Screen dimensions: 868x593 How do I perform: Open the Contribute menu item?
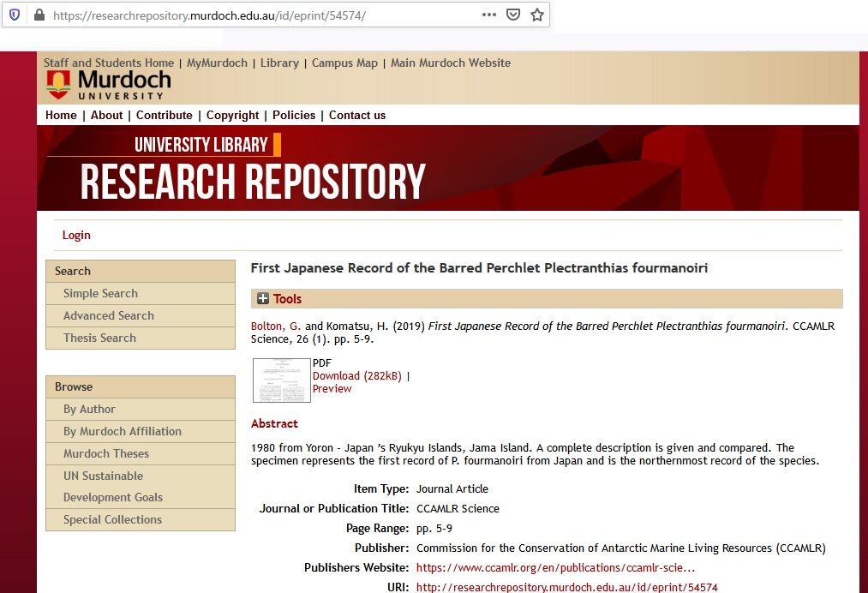pos(165,115)
